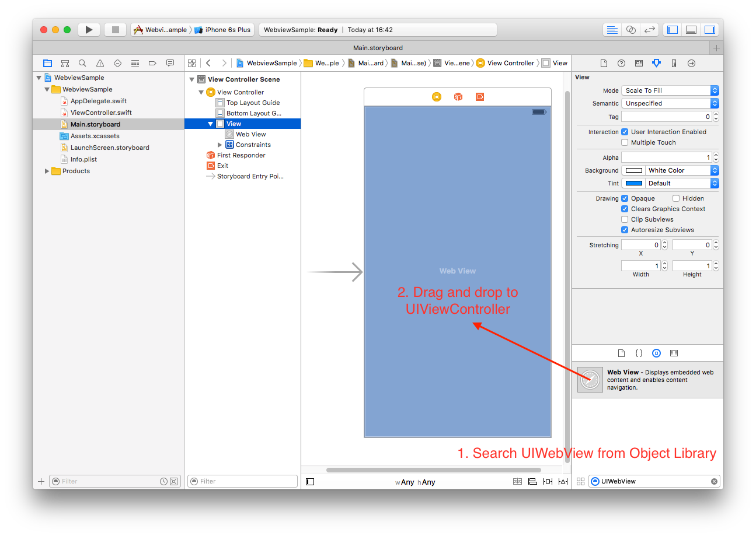Show the Quick Help inspector

tap(622, 63)
